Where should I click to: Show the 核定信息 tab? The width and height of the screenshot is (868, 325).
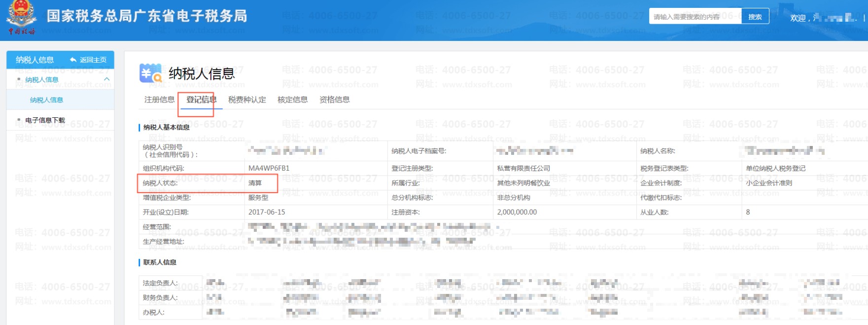[292, 100]
